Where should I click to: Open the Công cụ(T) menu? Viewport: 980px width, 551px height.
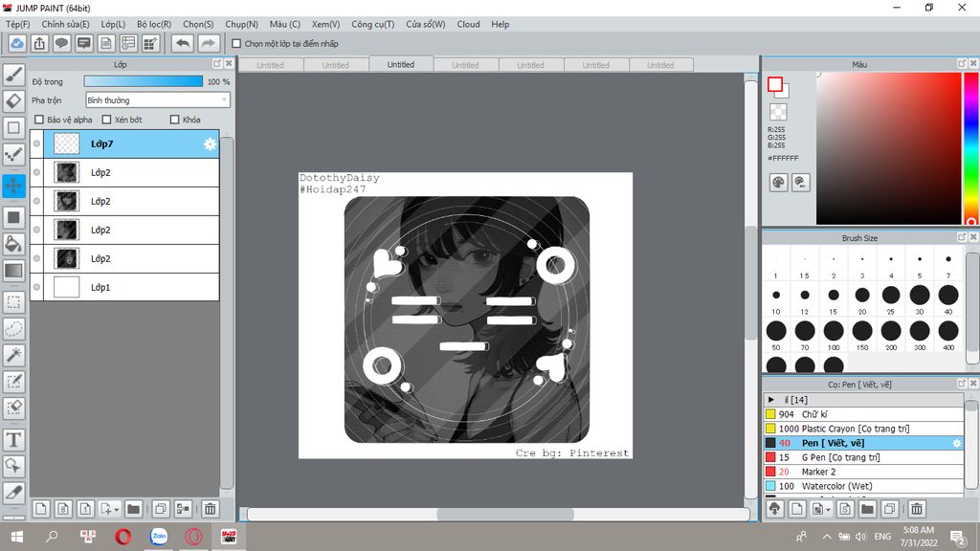click(372, 24)
